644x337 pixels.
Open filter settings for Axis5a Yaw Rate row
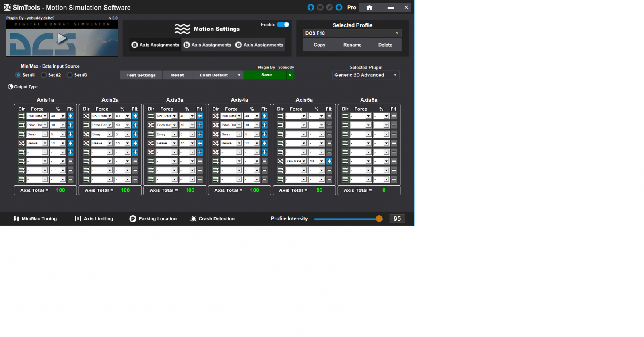329,161
